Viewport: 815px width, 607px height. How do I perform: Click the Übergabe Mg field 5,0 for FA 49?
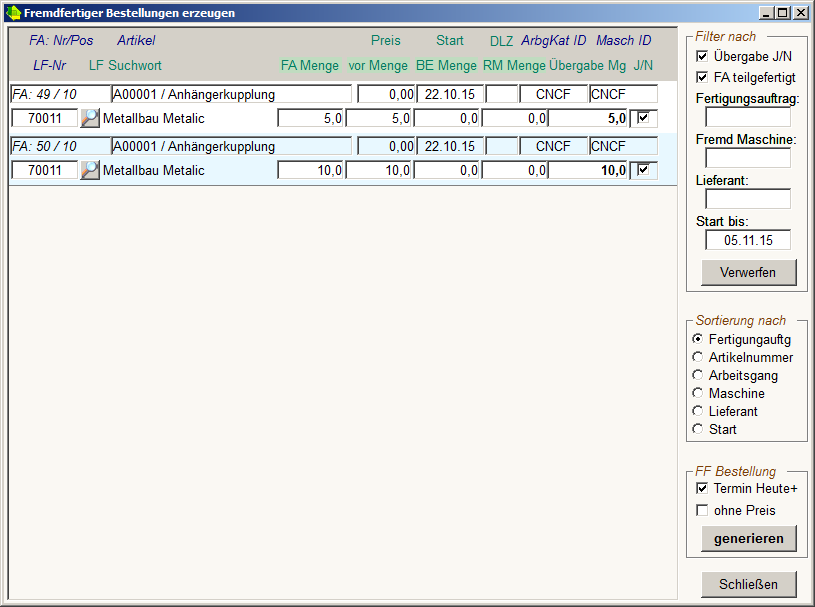[588, 118]
